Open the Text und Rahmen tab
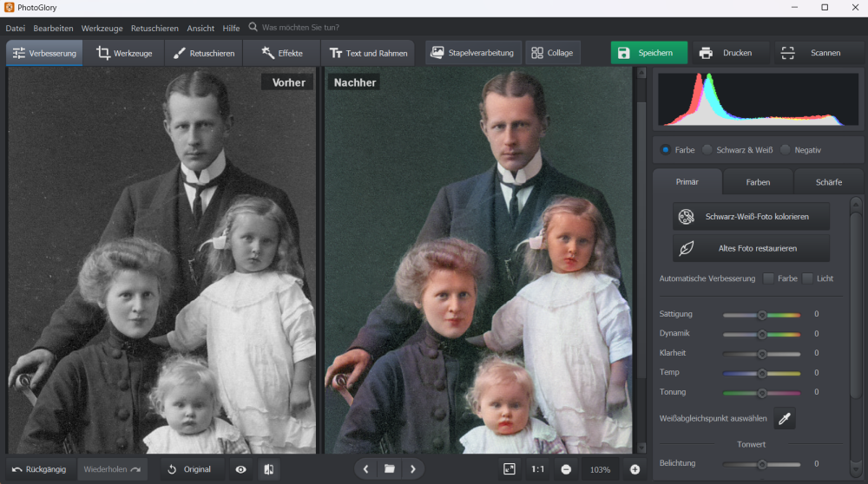Viewport: 868px width, 484px height. pyautogui.click(x=368, y=53)
